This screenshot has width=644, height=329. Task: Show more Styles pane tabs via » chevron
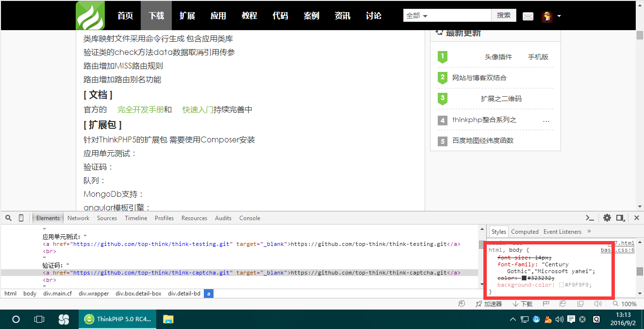589,231
